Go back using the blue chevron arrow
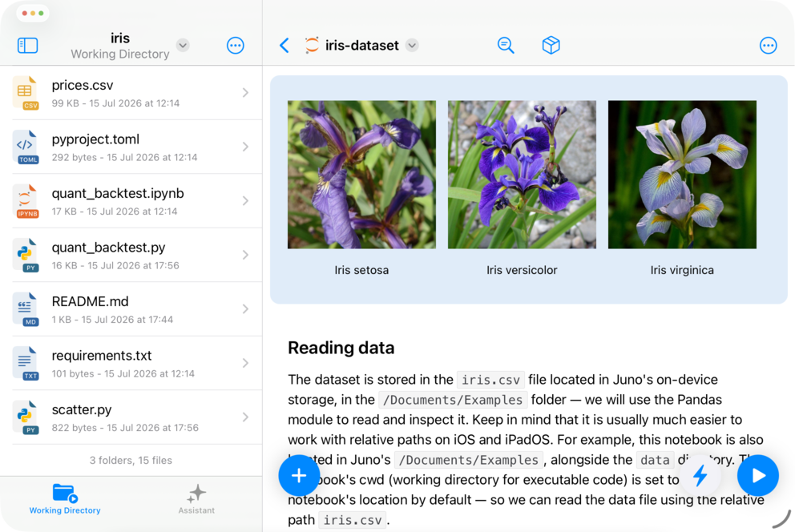This screenshot has width=795, height=532. pyautogui.click(x=285, y=46)
